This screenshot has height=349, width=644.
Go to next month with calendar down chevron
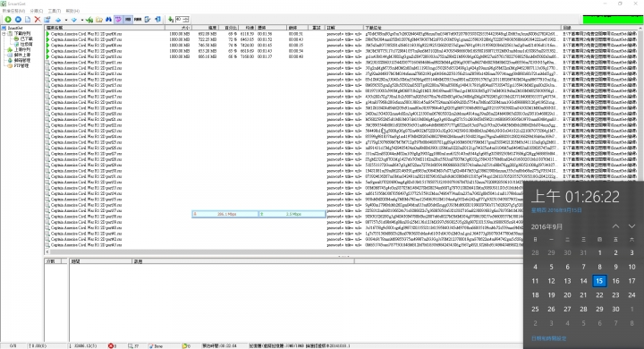tap(631, 226)
